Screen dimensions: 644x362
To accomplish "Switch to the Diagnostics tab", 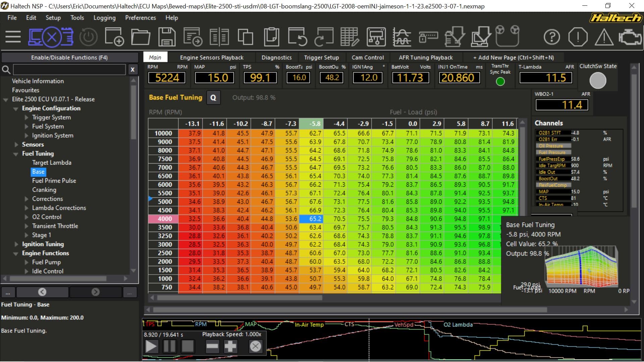I will tap(277, 57).
